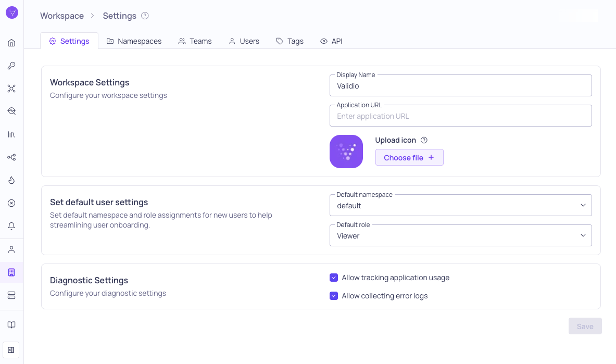Open the Default role dropdown
The width and height of the screenshot is (616, 364).
pos(460,235)
